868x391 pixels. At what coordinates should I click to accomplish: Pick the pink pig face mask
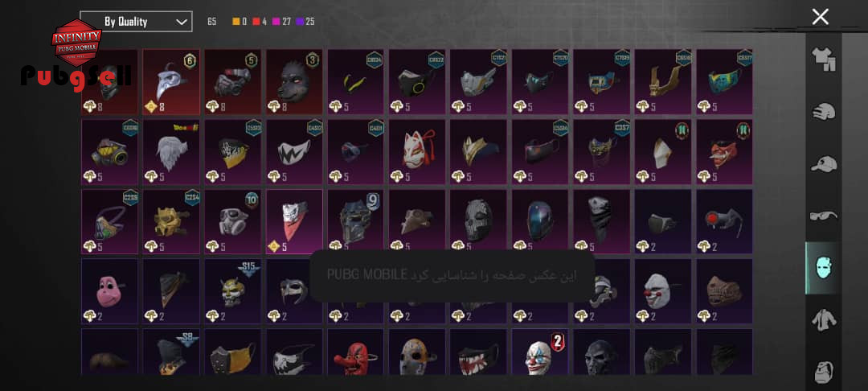click(x=109, y=291)
